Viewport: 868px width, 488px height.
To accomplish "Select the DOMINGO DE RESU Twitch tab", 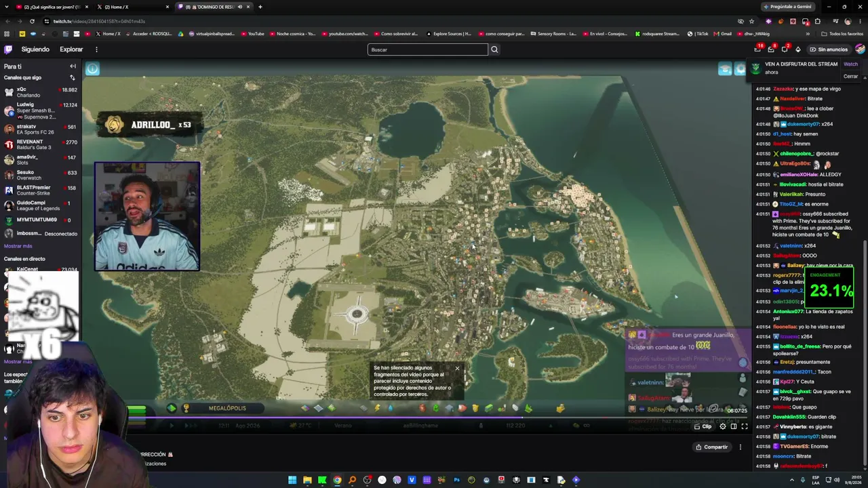I will (x=214, y=7).
